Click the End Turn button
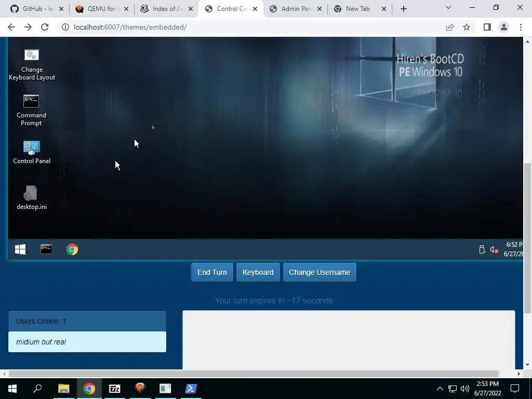532x399 pixels. click(x=212, y=272)
